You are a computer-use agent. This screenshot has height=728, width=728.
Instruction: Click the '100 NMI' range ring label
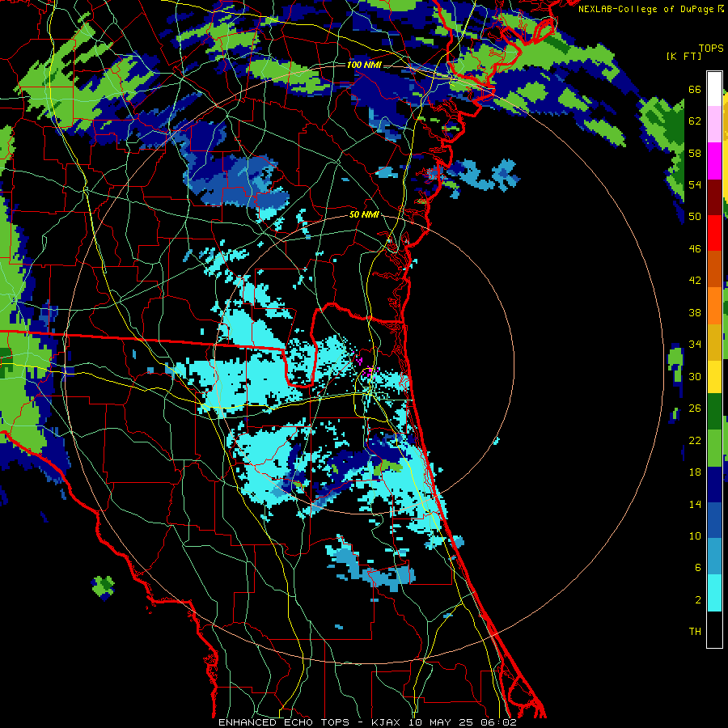pos(364,65)
